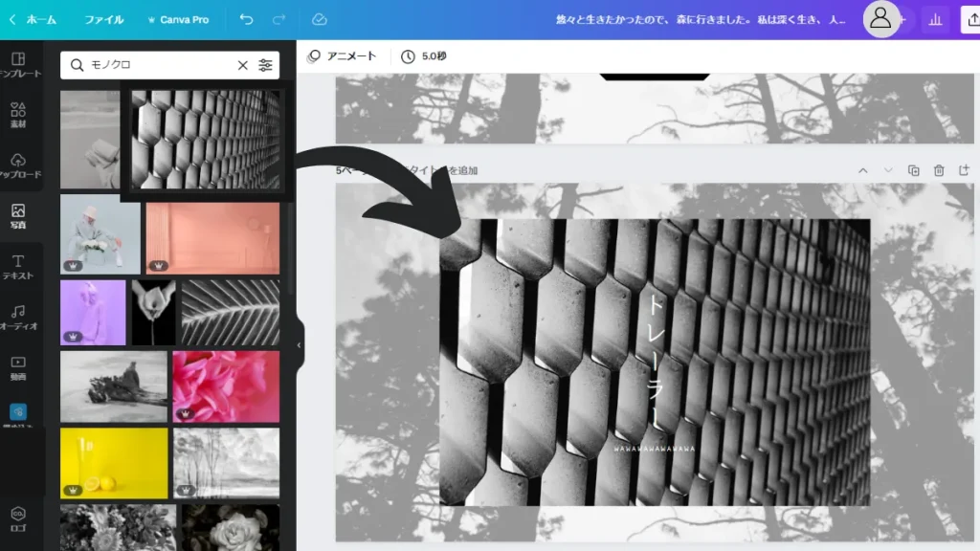The width and height of the screenshot is (980, 551).
Task: Open the ホーム menu
Action: coord(41,19)
